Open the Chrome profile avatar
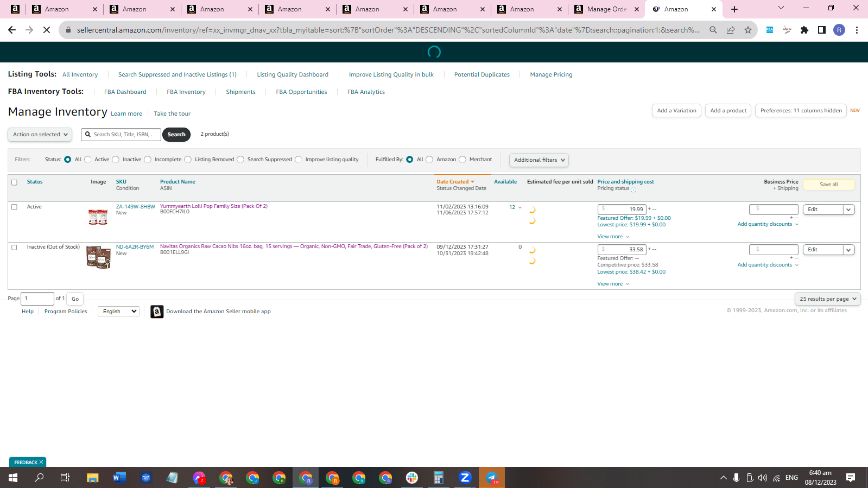This screenshot has height=488, width=868. click(x=839, y=30)
